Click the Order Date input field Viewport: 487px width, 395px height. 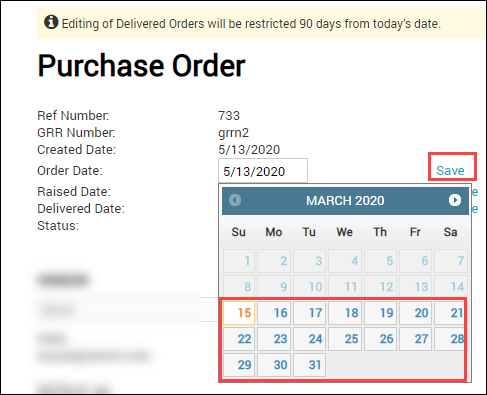[x=263, y=171]
